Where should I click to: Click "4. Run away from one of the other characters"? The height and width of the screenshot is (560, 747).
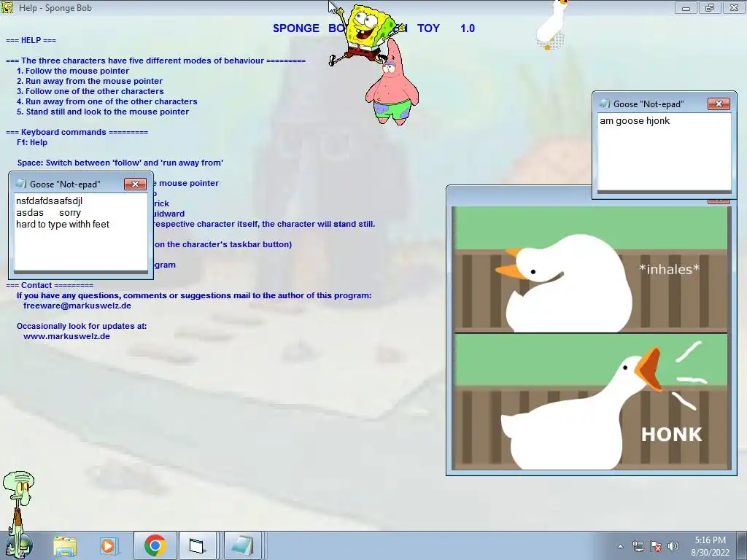pos(107,101)
